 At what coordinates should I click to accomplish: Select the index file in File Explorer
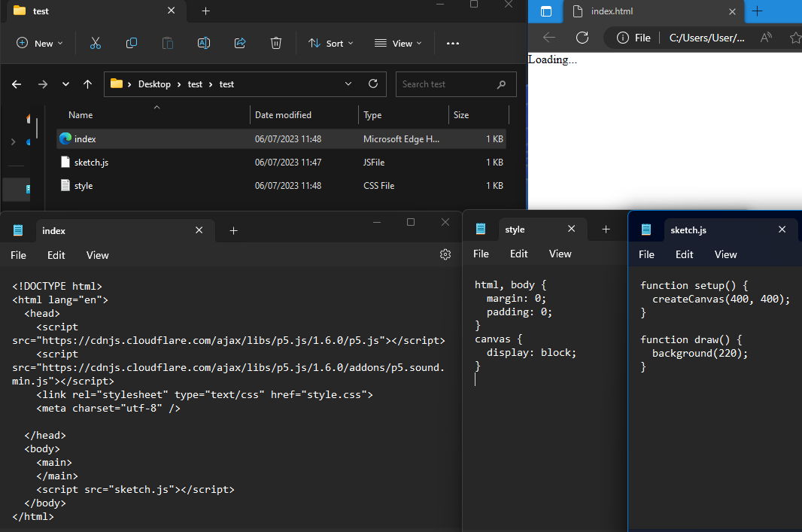click(281, 139)
